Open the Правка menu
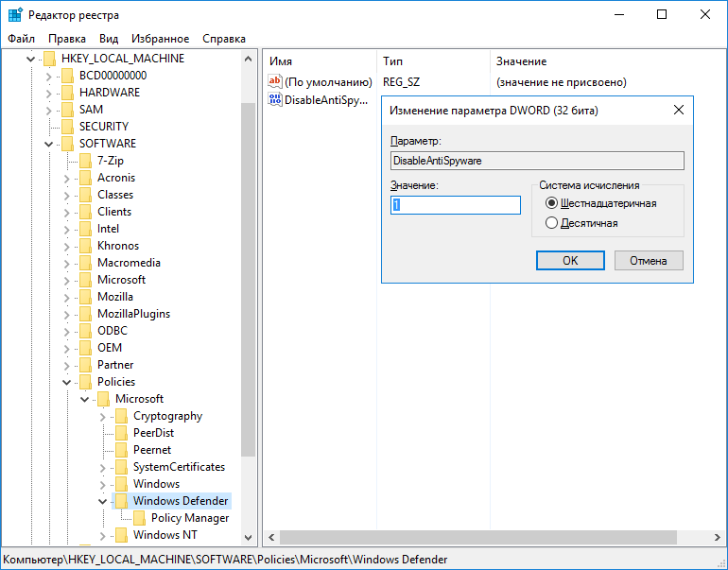Viewport: 728px width, 570px height. point(67,39)
